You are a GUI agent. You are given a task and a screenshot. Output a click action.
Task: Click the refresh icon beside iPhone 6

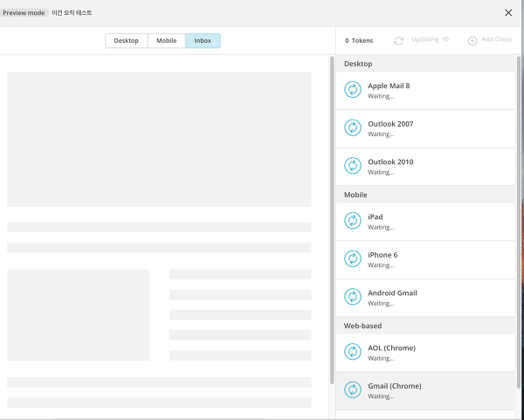(x=353, y=258)
